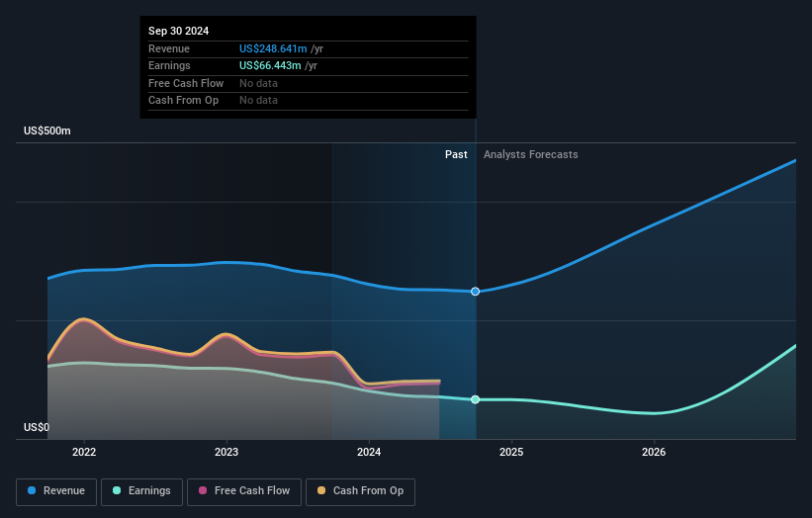Toggle the Revenue legend button
Viewport: 812px width, 518px height.
56,491
